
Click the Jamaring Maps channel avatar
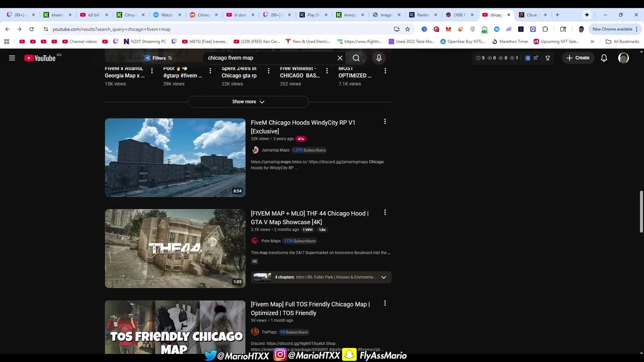pos(255,150)
